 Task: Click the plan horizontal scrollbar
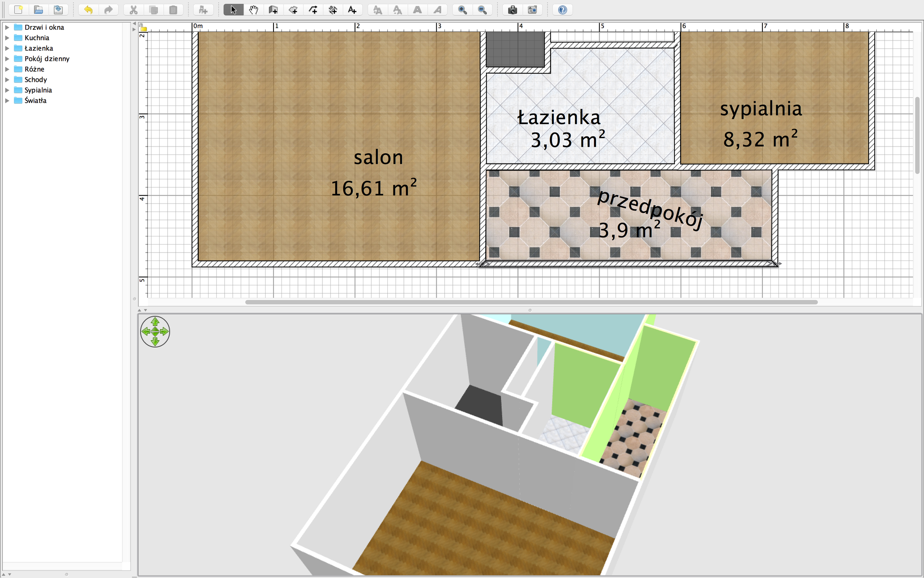[531, 302]
